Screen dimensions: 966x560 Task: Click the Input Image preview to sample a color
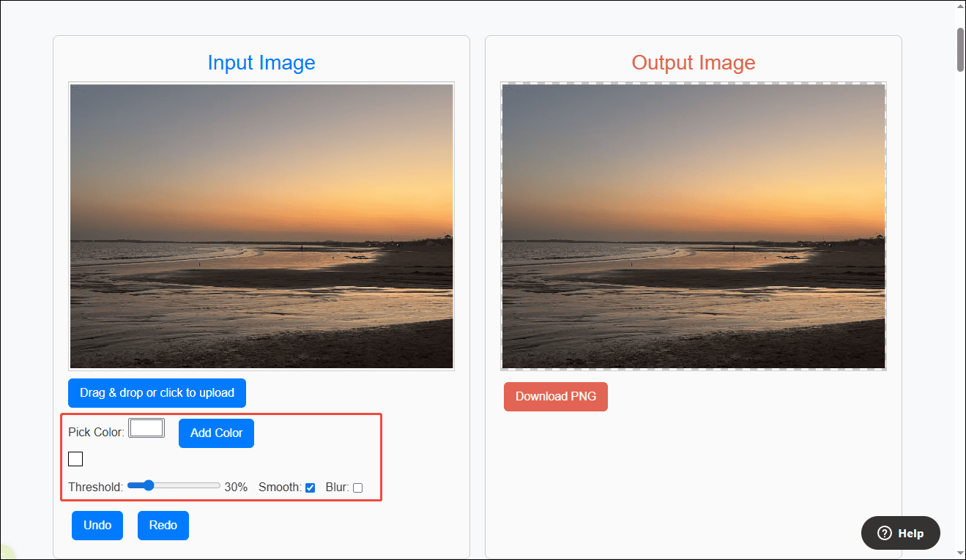point(261,225)
